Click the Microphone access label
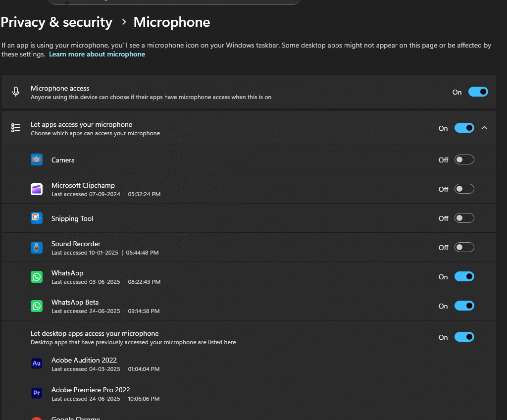The image size is (507, 420). coord(60,88)
